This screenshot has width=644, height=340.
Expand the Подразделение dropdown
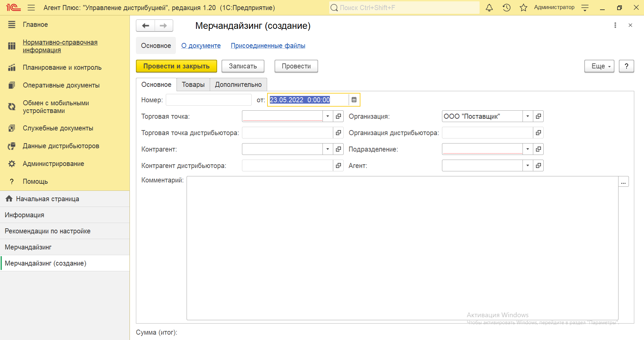coord(528,149)
